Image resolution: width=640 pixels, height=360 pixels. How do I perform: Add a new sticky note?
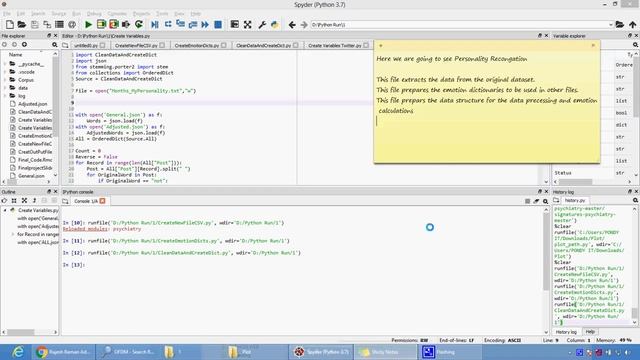(380, 46)
